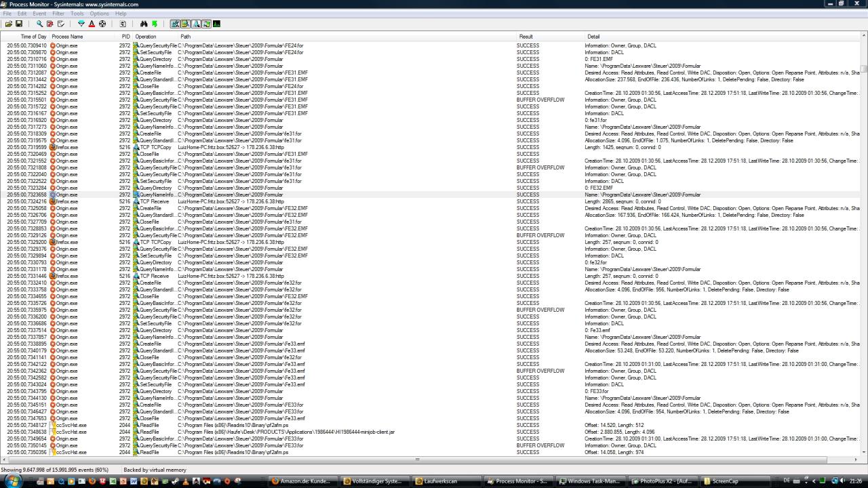Toggle Show Network Activity filter icon

click(x=196, y=24)
